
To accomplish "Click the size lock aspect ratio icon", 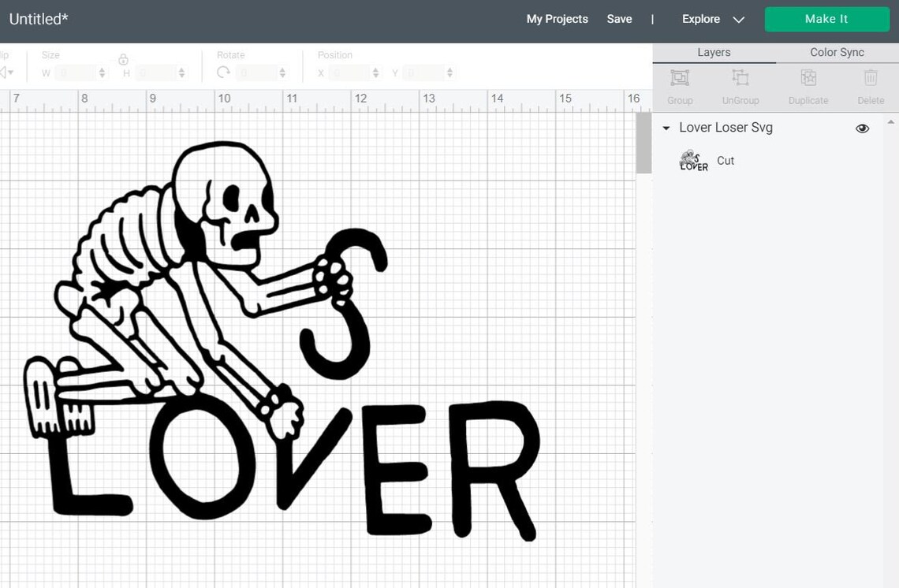I will click(x=123, y=60).
